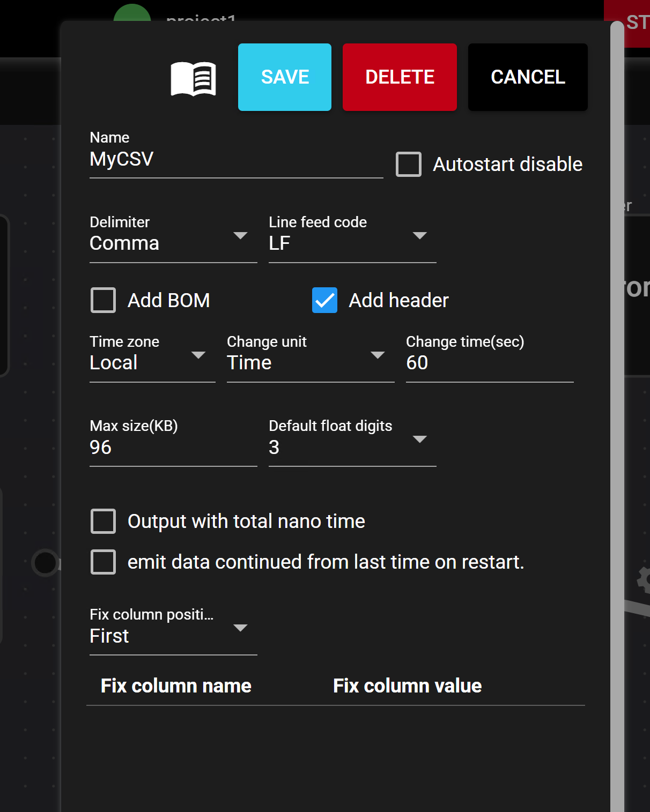Uncheck the Add header checkbox
The image size is (650, 812).
click(x=325, y=300)
